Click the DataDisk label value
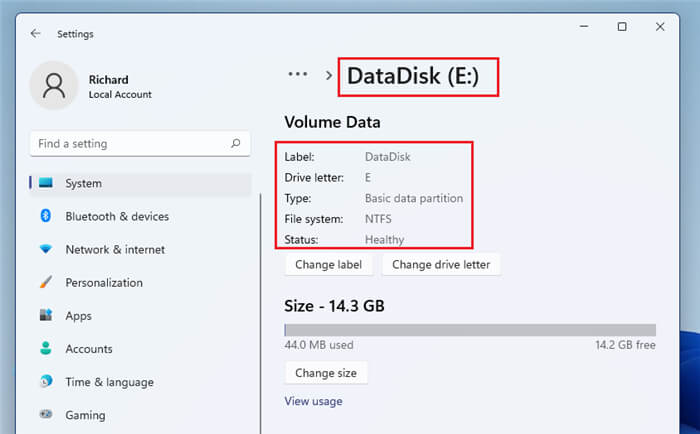 [x=388, y=157]
